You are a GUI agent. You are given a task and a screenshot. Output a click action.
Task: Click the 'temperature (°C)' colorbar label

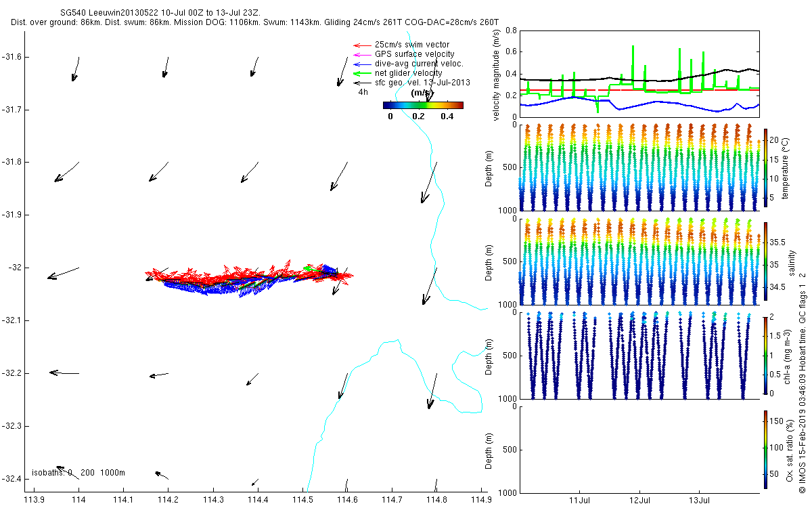coord(786,167)
